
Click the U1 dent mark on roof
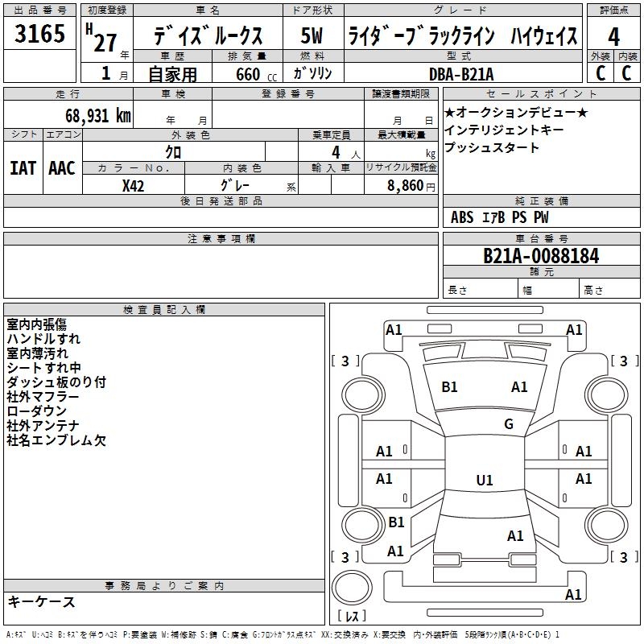[485, 480]
